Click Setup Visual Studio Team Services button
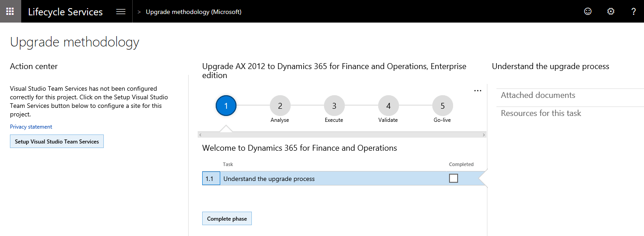The image size is (644, 236). tap(57, 141)
